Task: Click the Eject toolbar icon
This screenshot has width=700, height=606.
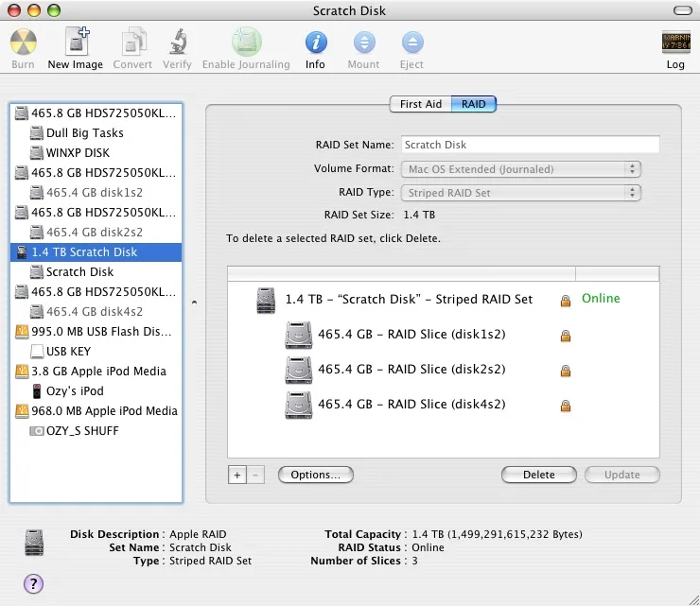Action: click(411, 43)
